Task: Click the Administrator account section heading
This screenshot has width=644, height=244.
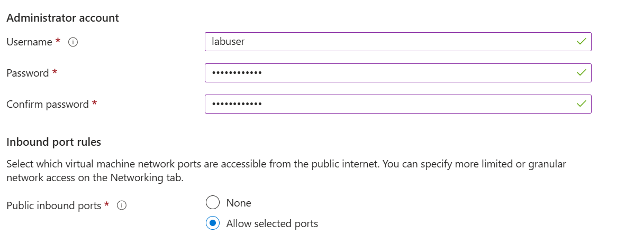Action: tap(62, 18)
